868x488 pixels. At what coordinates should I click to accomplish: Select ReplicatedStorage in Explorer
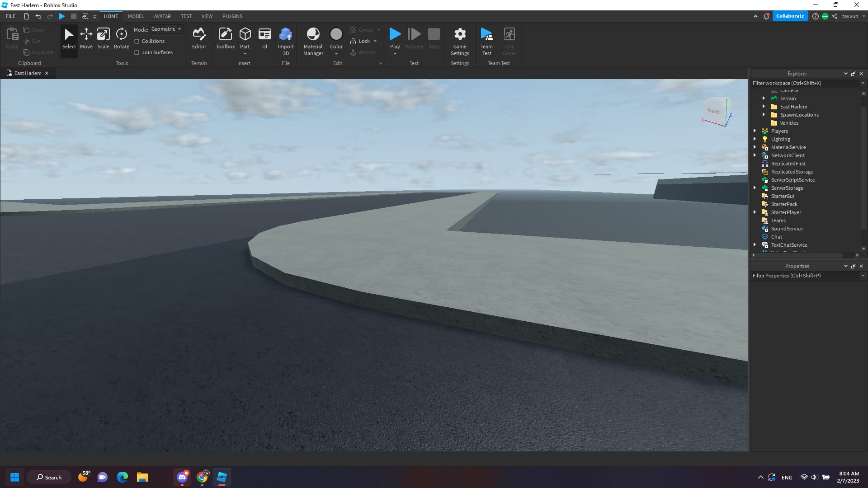point(792,172)
